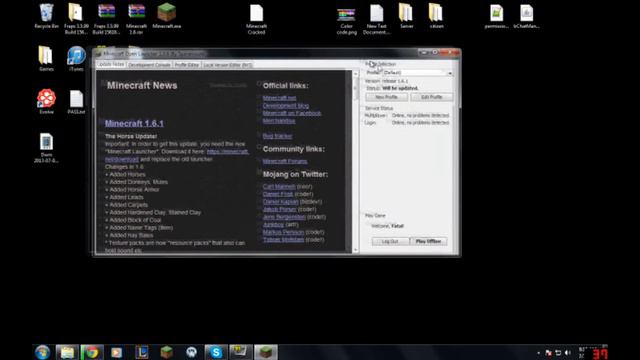Open Daniel Frisk's Twitter link
This screenshot has width=640, height=360.
(x=278, y=194)
